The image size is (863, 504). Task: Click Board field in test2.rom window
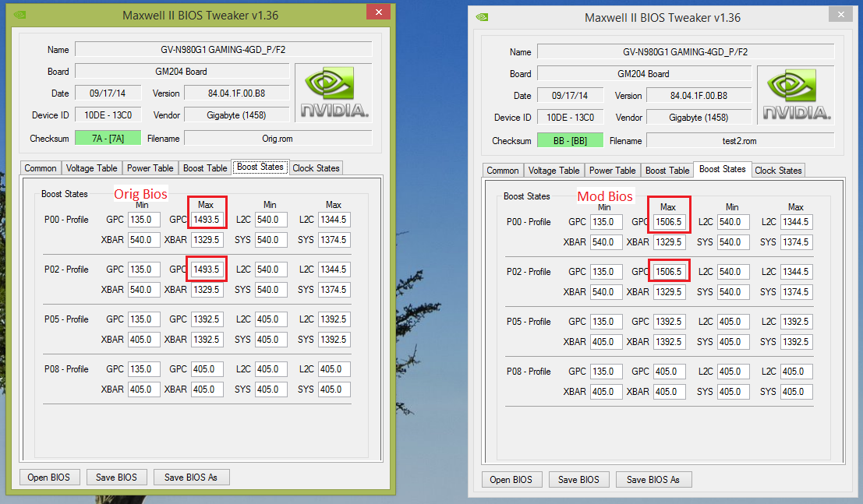(x=644, y=74)
